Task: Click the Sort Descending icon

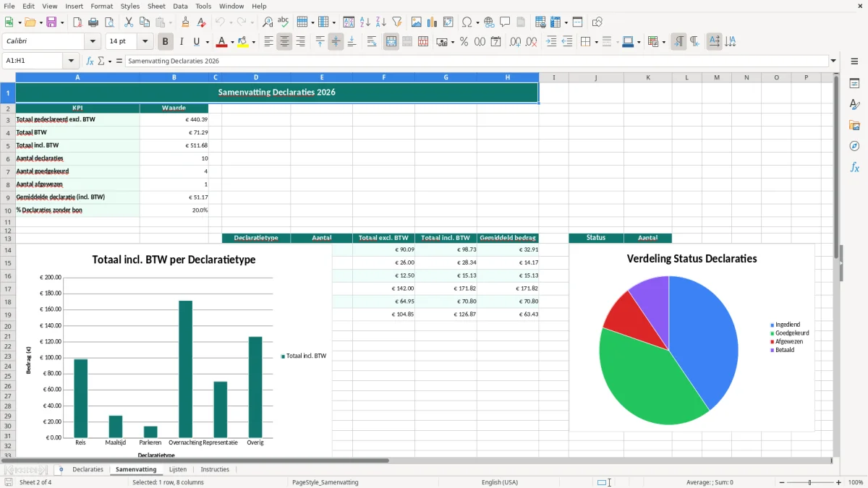Action: point(381,22)
